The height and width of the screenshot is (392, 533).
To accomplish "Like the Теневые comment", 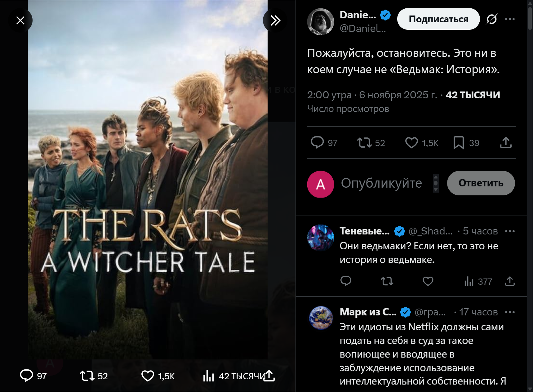I will (x=428, y=281).
